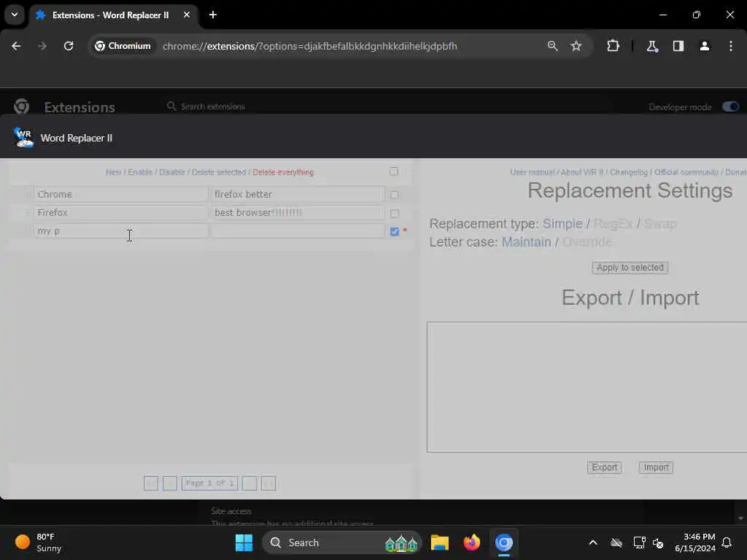This screenshot has height=560, width=747.
Task: Click the Enable link
Action: pos(140,172)
